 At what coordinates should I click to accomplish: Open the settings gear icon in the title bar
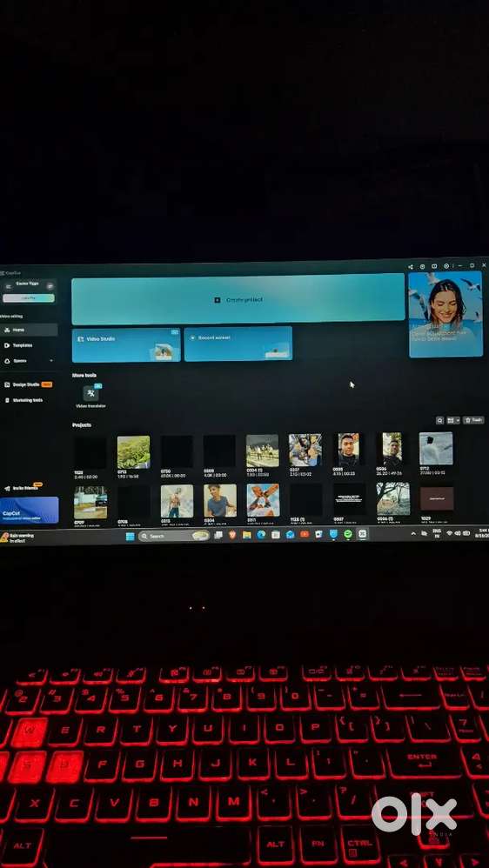pos(446,266)
